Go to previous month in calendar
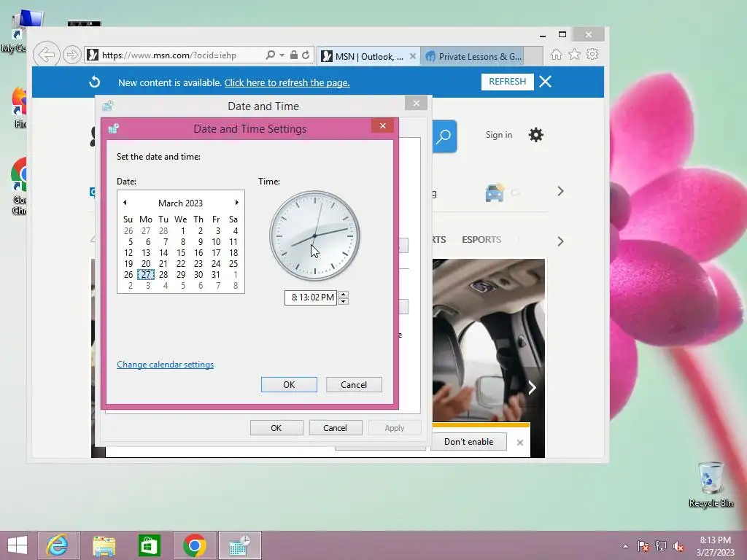 pos(125,203)
